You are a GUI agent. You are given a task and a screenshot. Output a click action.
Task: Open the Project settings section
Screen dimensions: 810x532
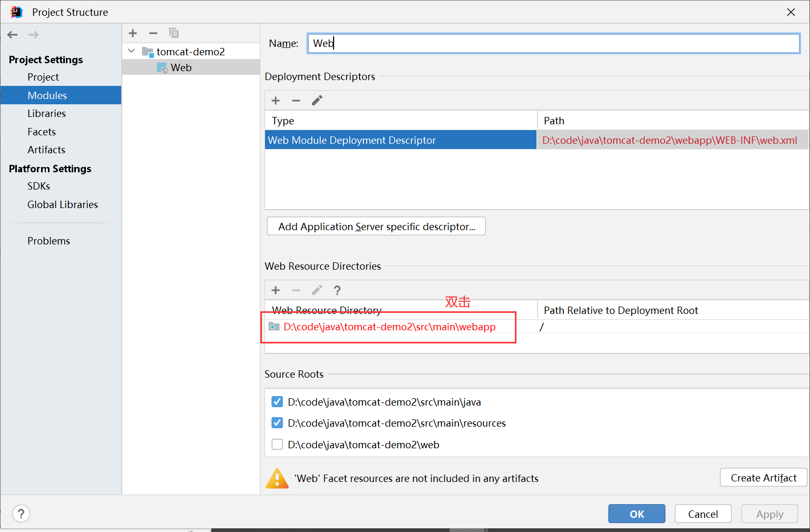(x=43, y=77)
